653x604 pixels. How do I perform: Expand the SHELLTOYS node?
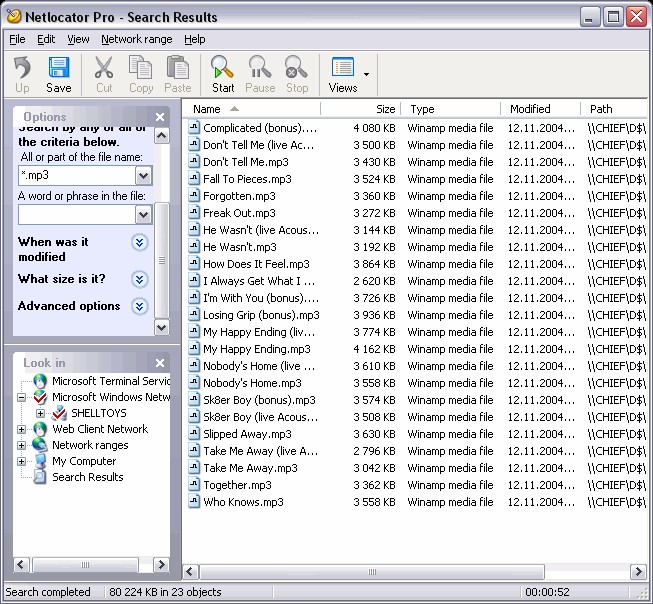pos(40,414)
